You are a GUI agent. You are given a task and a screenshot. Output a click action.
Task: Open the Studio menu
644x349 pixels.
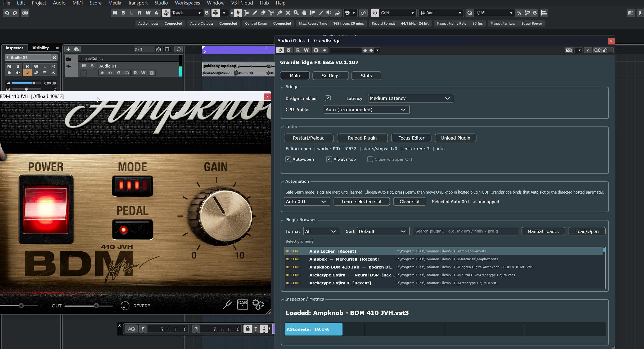(x=161, y=3)
